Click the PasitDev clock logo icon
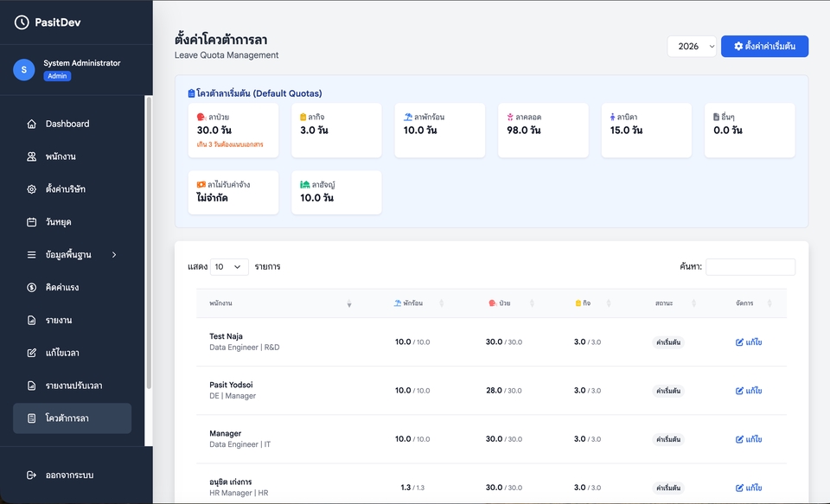Image resolution: width=830 pixels, height=504 pixels. [22, 22]
